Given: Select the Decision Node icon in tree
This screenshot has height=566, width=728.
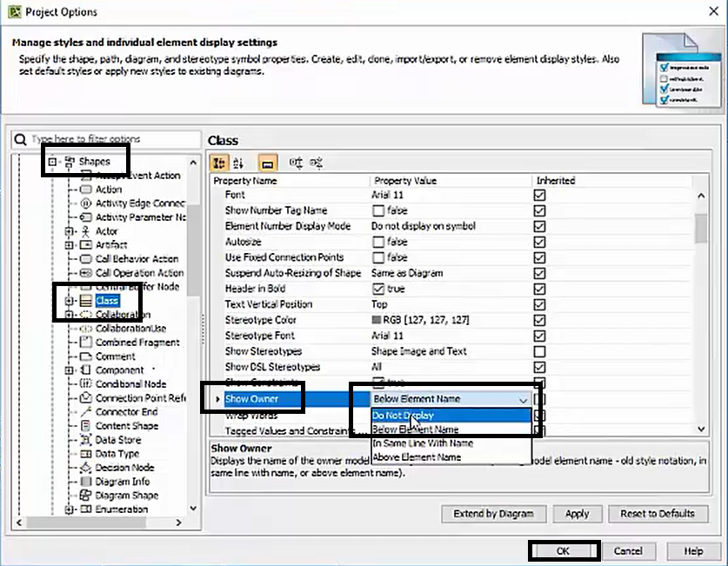Looking at the screenshot, I should click(86, 468).
